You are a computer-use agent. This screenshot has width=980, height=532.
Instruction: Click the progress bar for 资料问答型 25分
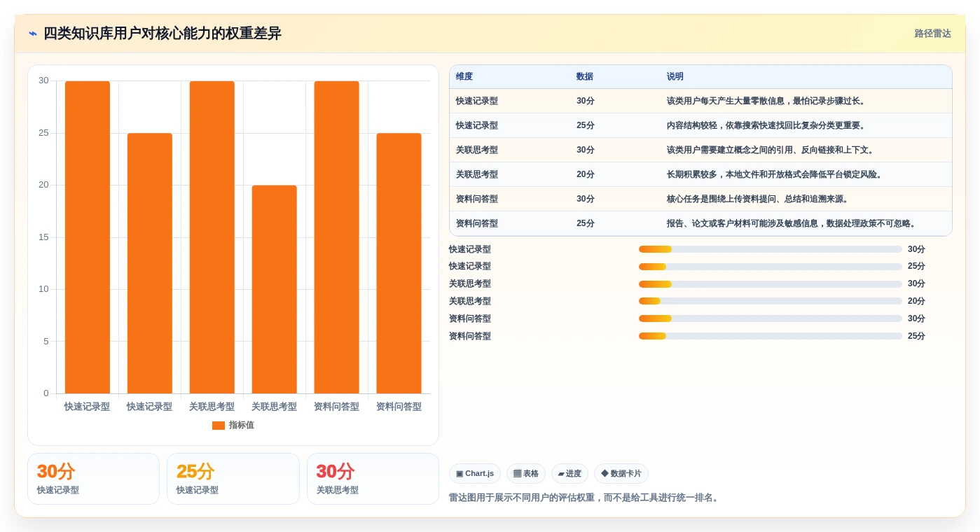(x=771, y=336)
